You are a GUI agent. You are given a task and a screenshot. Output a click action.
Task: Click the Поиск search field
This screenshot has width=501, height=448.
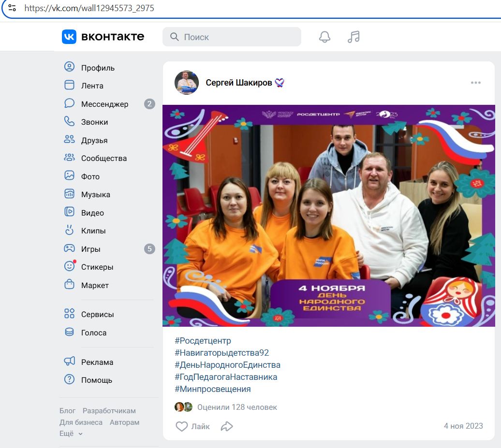(x=232, y=37)
